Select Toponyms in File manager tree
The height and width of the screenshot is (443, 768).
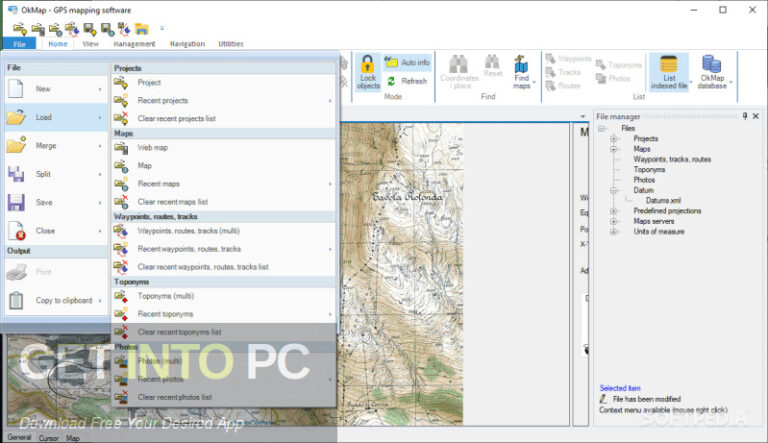pyautogui.click(x=649, y=170)
